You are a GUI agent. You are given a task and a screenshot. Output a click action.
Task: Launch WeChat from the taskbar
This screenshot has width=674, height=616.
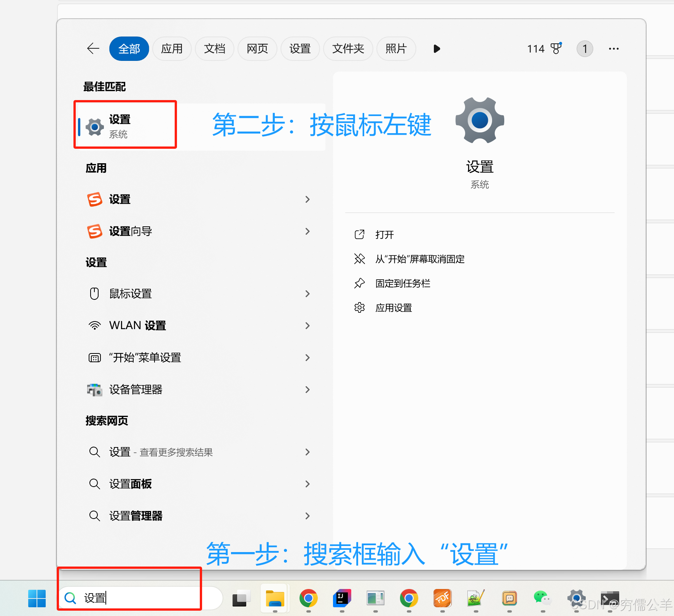(x=543, y=598)
